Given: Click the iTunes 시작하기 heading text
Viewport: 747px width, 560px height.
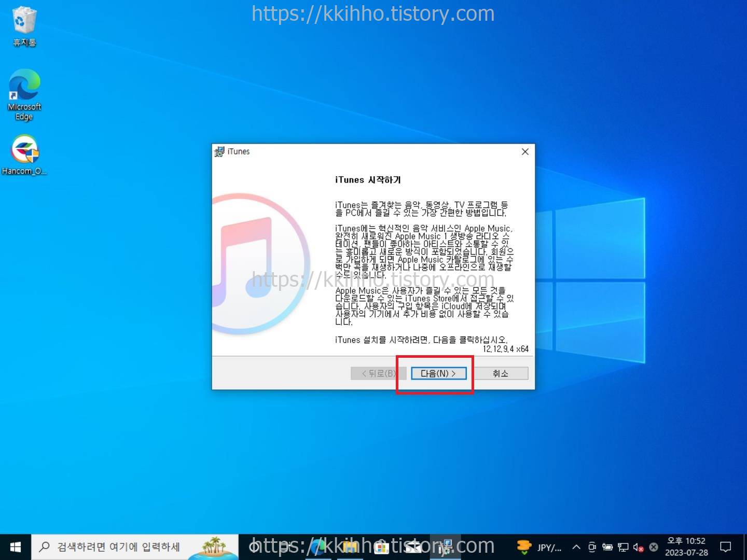Looking at the screenshot, I should pyautogui.click(x=368, y=180).
